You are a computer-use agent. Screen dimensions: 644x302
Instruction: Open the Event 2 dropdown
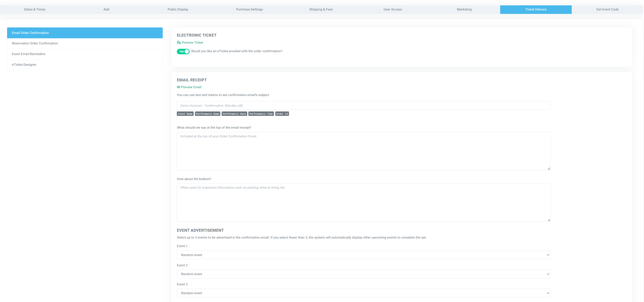[363, 274]
